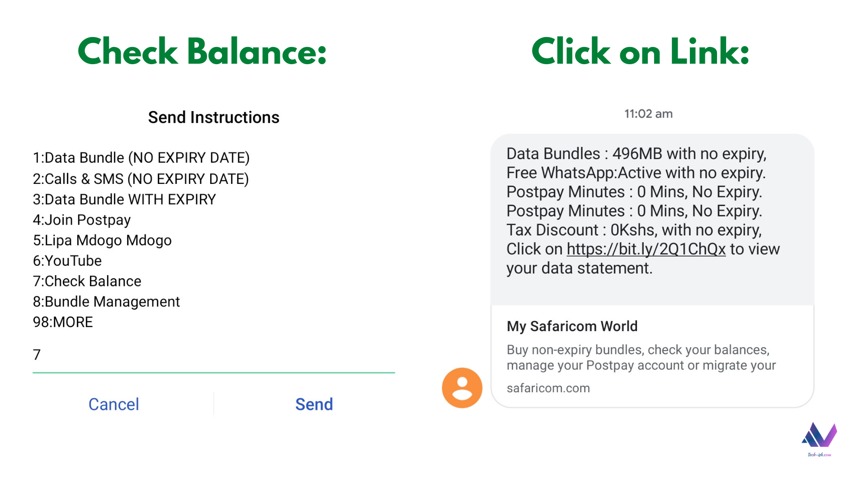Open the My Safaricom World link preview
Image resolution: width=868 pixels, height=488 pixels.
coord(652,356)
